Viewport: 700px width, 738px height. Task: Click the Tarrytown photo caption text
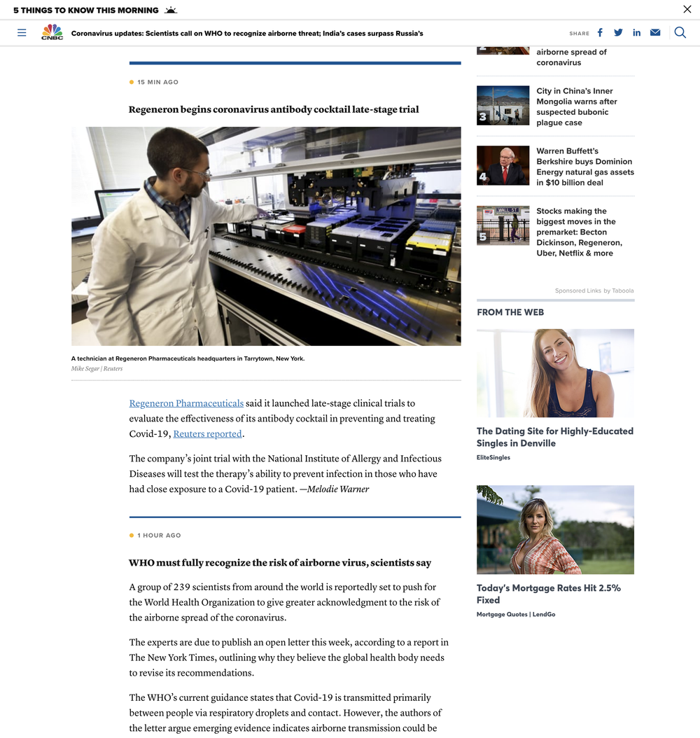click(x=188, y=358)
